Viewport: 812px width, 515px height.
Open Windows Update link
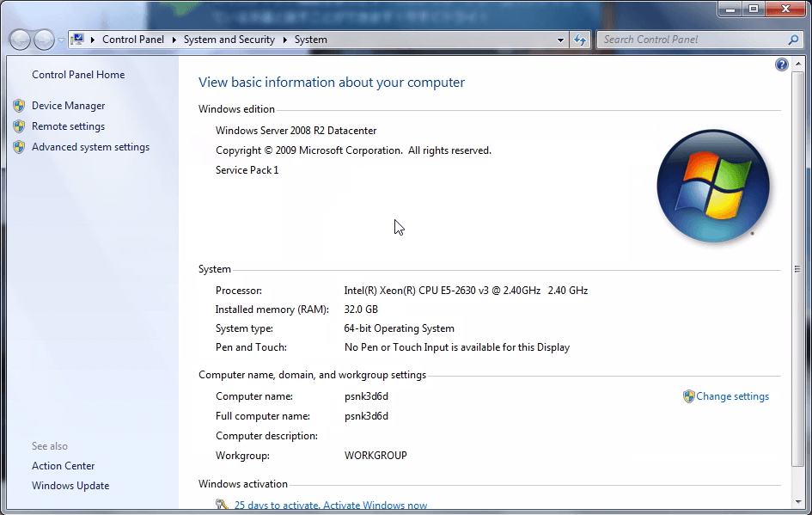pyautogui.click(x=70, y=486)
